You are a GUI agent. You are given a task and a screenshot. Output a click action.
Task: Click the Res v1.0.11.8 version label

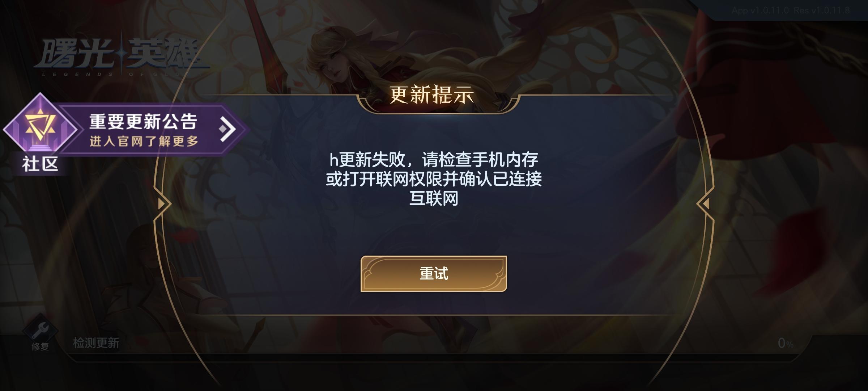click(822, 10)
